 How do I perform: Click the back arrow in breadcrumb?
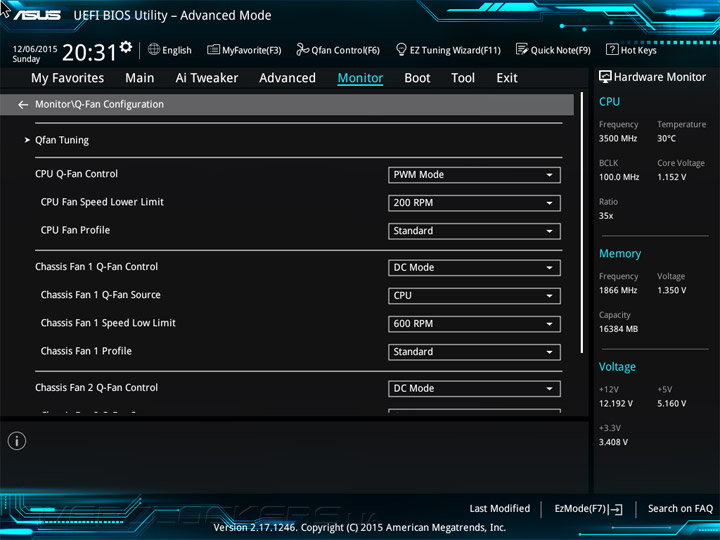tap(23, 105)
